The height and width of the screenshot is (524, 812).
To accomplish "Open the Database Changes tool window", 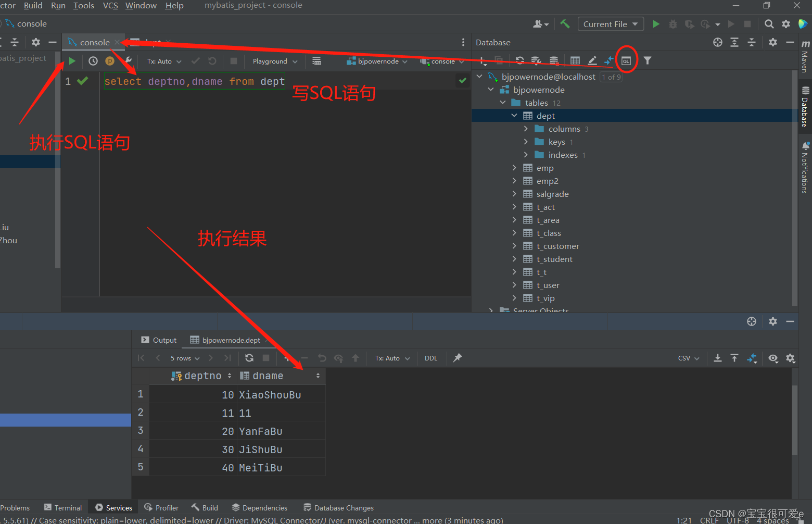I will [x=339, y=508].
